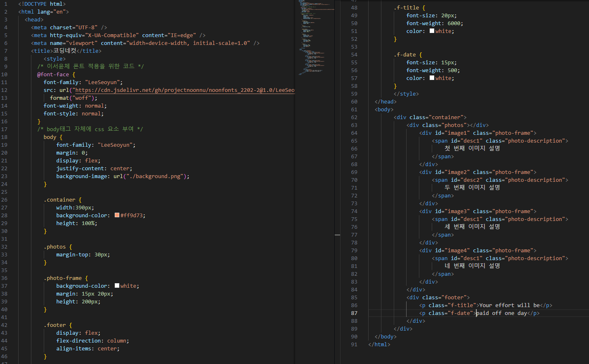Click the div class="footer" line
The height and width of the screenshot is (364, 589).
[x=438, y=297]
